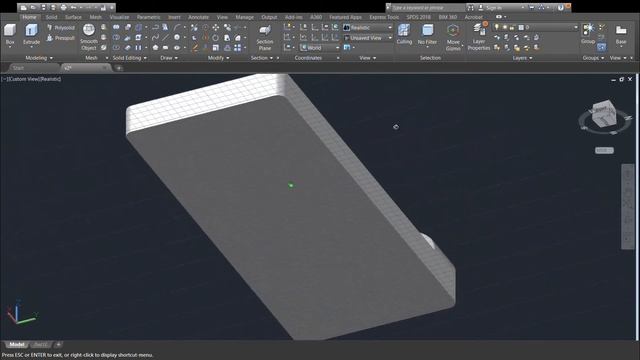Click the ViewCube in the viewport
Image resolution: width=640 pixels, height=360 pixels.
[x=603, y=113]
